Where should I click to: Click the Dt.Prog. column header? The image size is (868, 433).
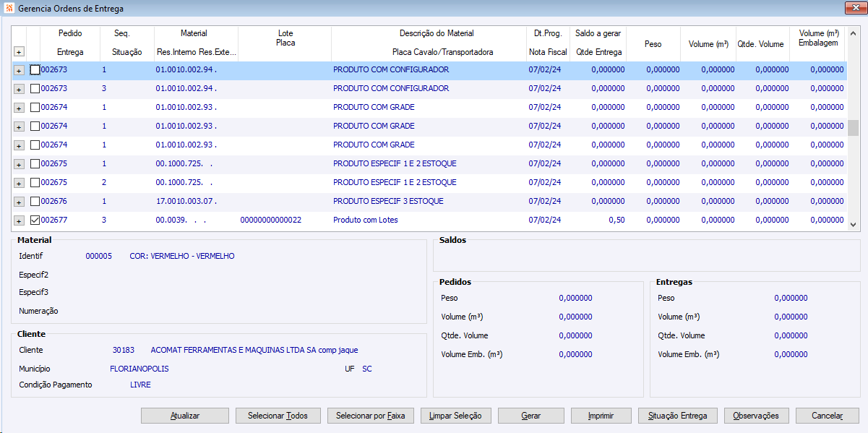(x=547, y=33)
